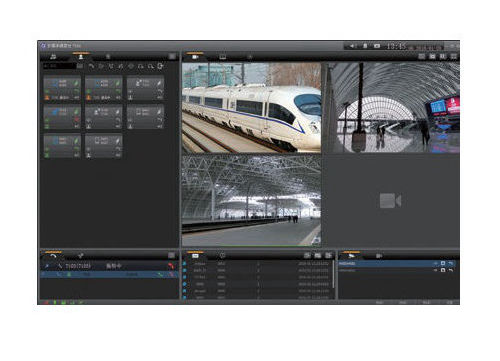Click the first dispatch user tile
The image size is (500, 361).
[62, 88]
